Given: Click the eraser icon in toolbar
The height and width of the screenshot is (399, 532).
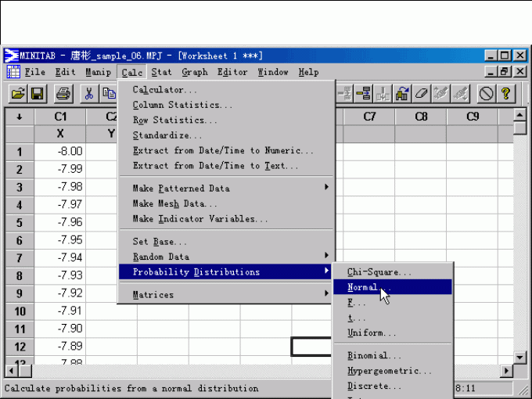Looking at the screenshot, I should click(x=422, y=94).
